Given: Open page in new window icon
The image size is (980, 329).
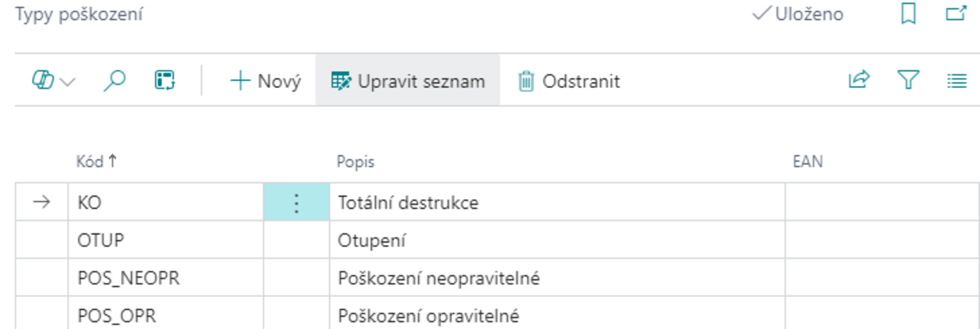Looking at the screenshot, I should click(956, 15).
